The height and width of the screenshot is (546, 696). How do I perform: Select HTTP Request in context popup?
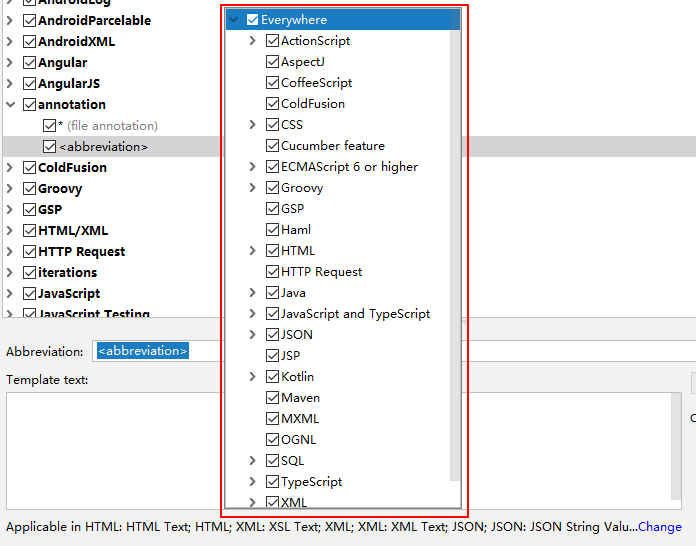[x=321, y=272]
